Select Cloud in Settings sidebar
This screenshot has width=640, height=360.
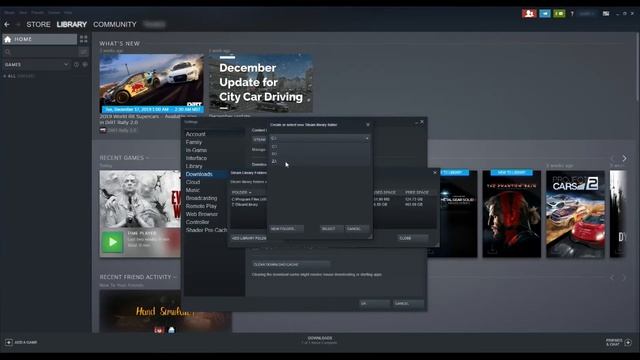coord(193,182)
